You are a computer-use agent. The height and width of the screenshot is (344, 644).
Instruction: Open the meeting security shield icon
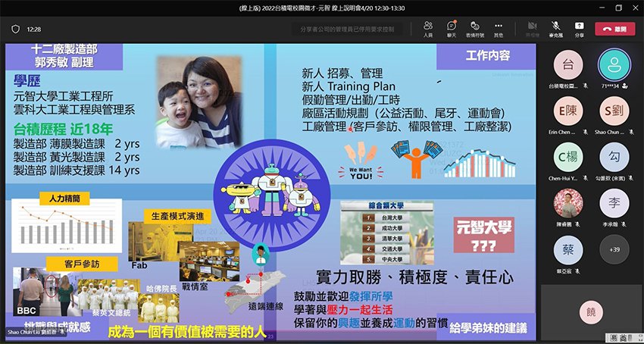15,30
